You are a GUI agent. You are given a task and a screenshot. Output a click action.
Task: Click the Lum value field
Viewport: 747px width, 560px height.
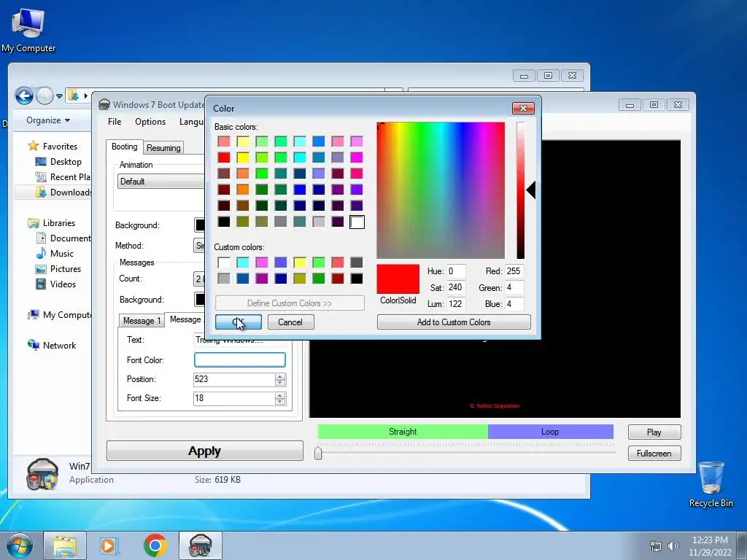[455, 304]
